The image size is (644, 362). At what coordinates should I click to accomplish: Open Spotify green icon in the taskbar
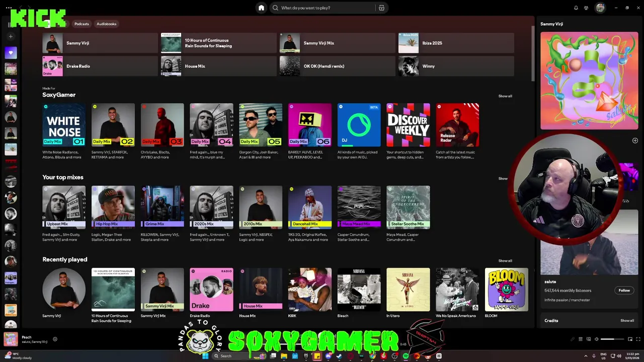[x=406, y=356]
